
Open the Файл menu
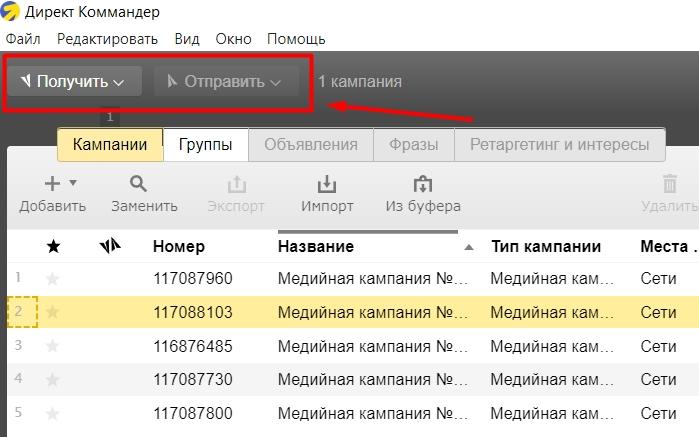point(23,39)
